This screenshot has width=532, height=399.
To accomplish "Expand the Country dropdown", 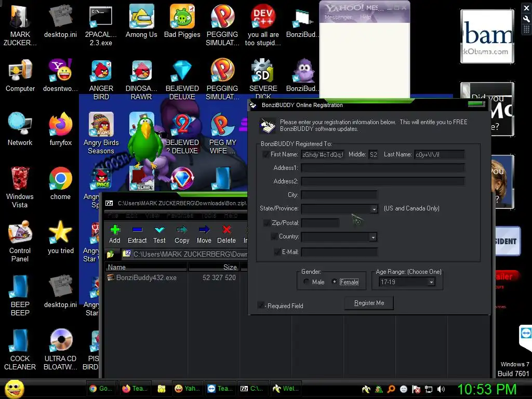I will (373, 237).
